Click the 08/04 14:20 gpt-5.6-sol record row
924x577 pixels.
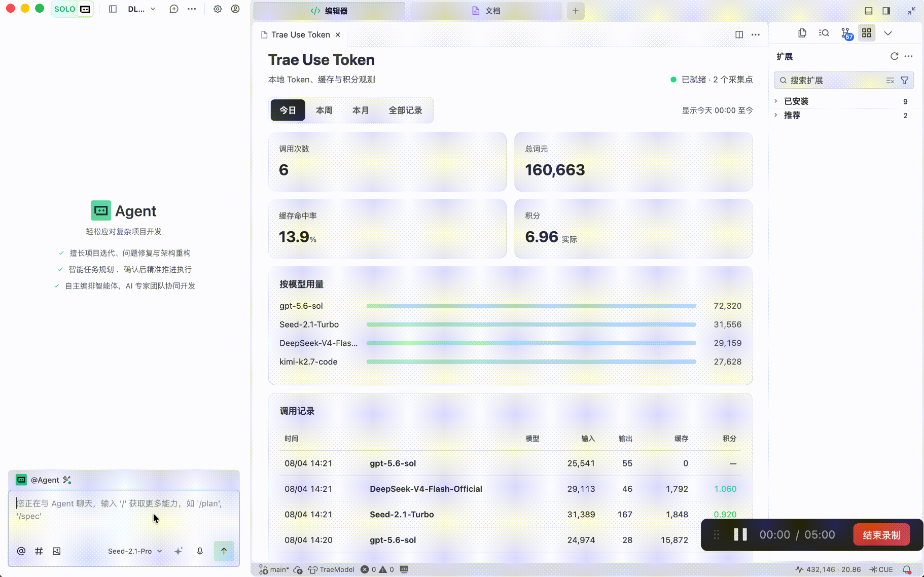(x=510, y=540)
